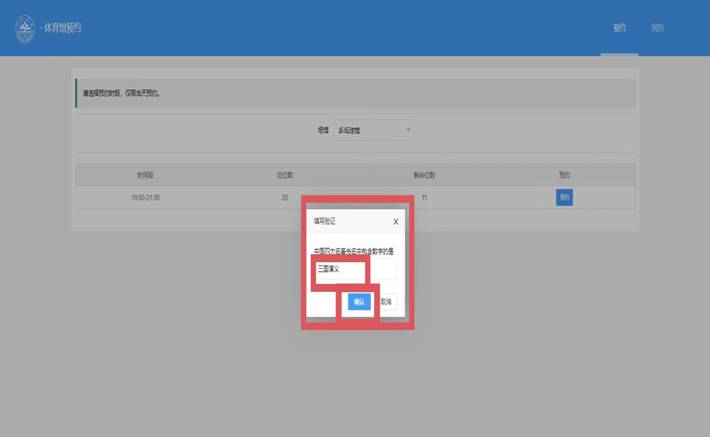Open the 体育馆预约 site title link

(x=63, y=28)
